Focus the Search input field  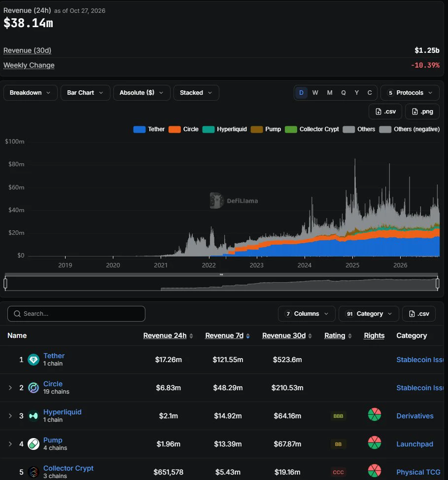point(76,314)
